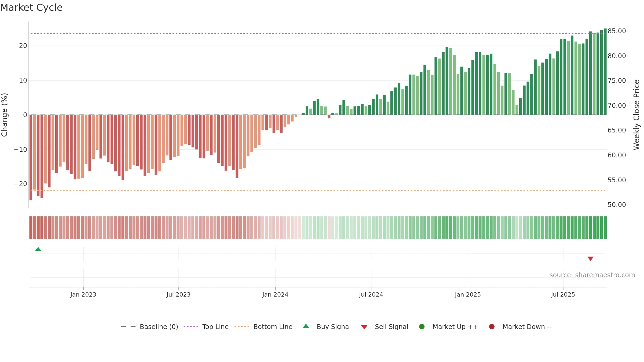Click the single red bar among green bars
Viewport: 644px width, 362px height.
point(329,117)
